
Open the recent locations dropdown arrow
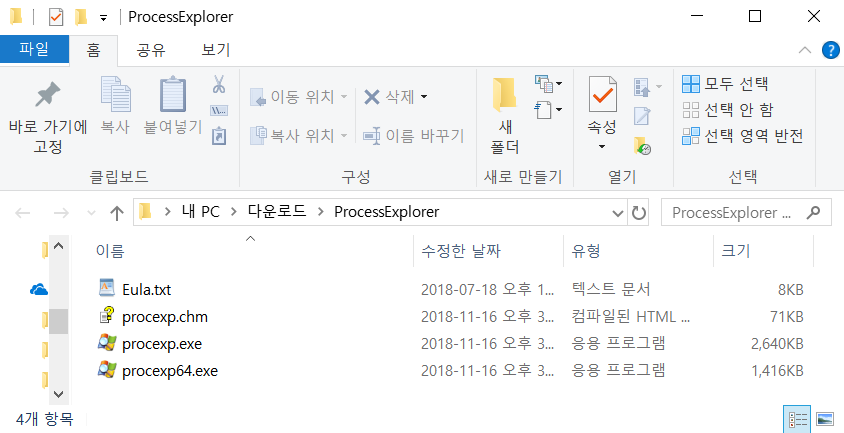click(91, 213)
